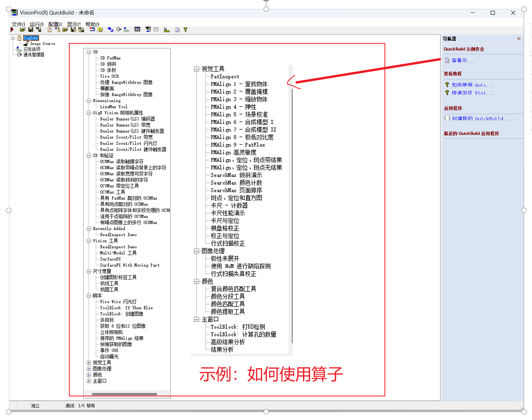532x420 pixels.
Task: Open the 配置 menu
Action: click(55, 24)
